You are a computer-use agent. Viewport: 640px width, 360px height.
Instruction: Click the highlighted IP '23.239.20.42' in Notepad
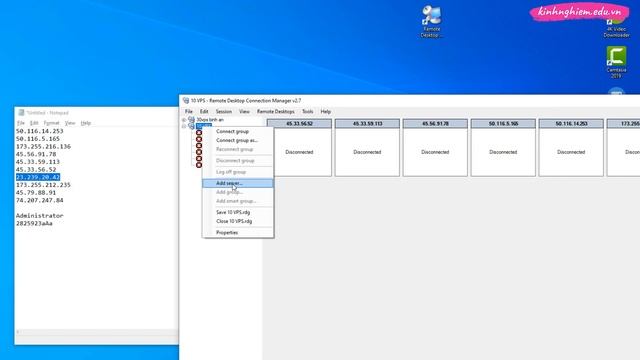click(38, 177)
